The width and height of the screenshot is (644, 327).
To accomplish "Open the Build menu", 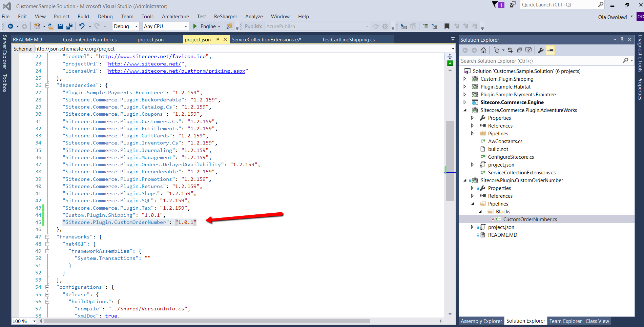I will tap(83, 16).
